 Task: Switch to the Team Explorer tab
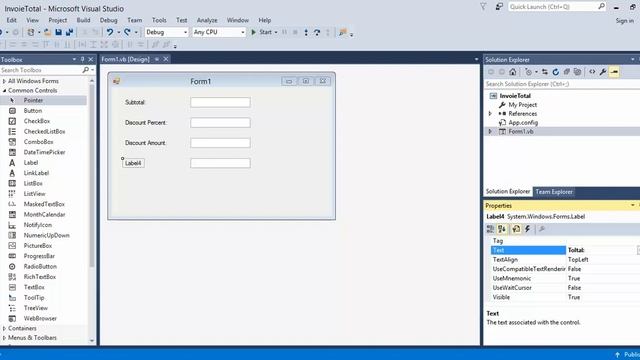[x=554, y=192]
